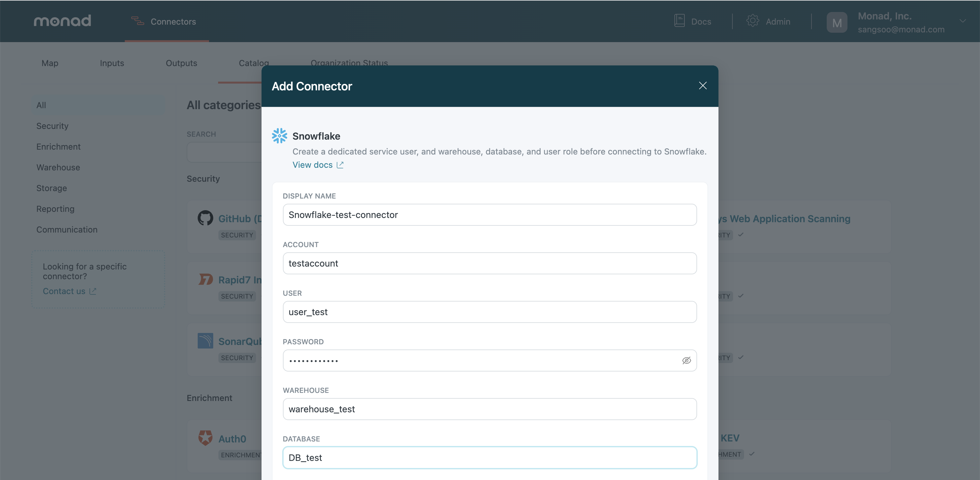The image size is (980, 480).
Task: Click the GitHub logo icon
Action: coord(205,218)
